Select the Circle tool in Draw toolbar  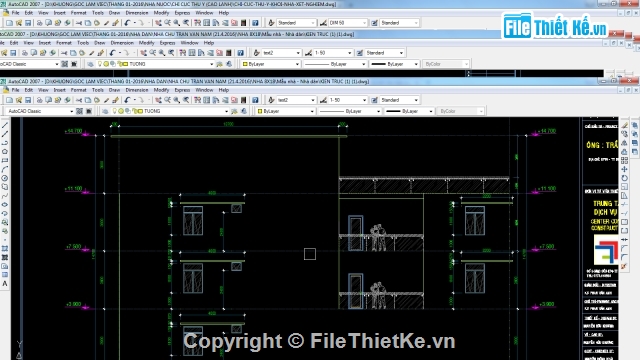point(5,178)
